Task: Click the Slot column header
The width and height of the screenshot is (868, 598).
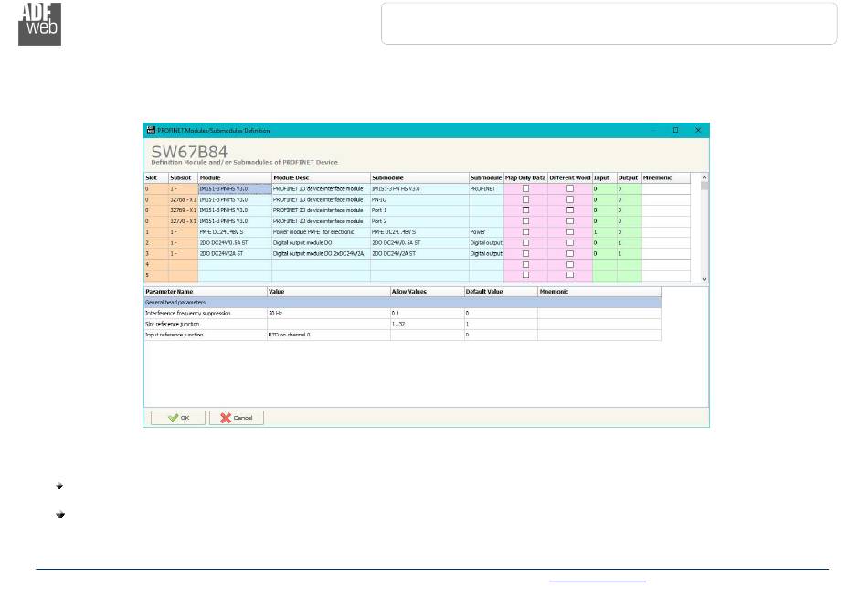Action: pyautogui.click(x=156, y=178)
